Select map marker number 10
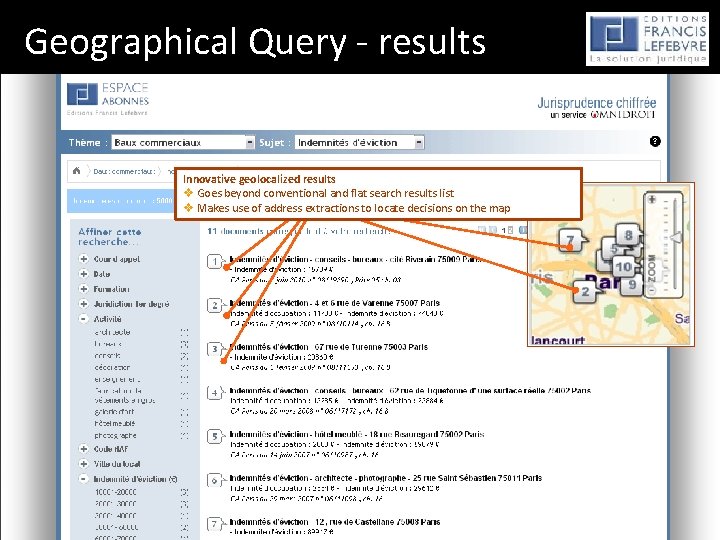 coord(623,266)
